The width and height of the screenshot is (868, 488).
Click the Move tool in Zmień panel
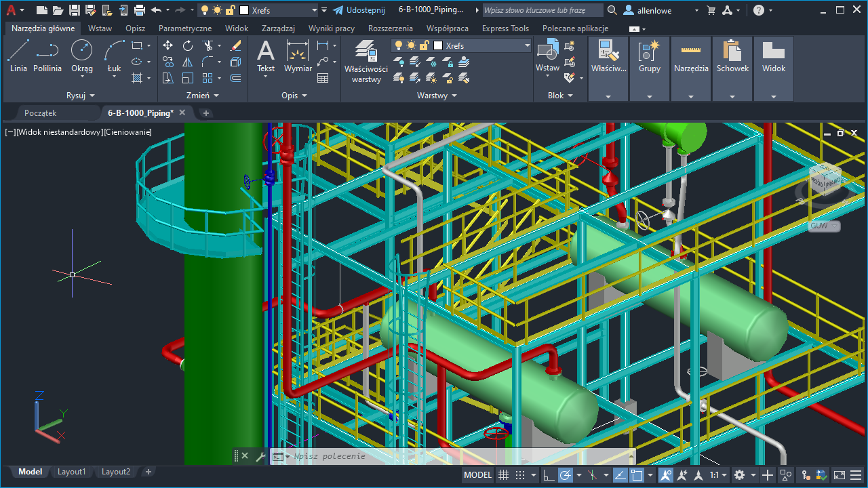pos(168,45)
